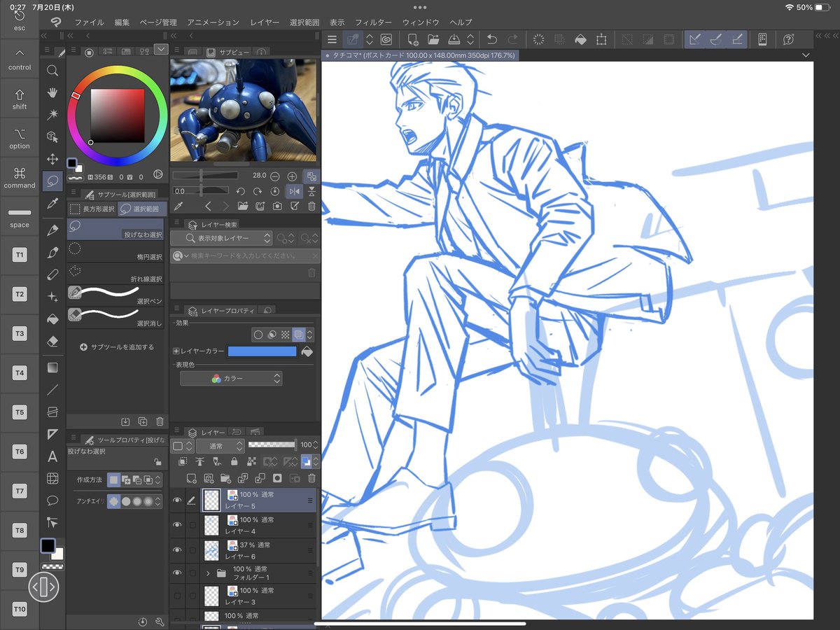Screen dimensions: 840x630
Task: Open the ファイル menu
Action: pos(89,22)
